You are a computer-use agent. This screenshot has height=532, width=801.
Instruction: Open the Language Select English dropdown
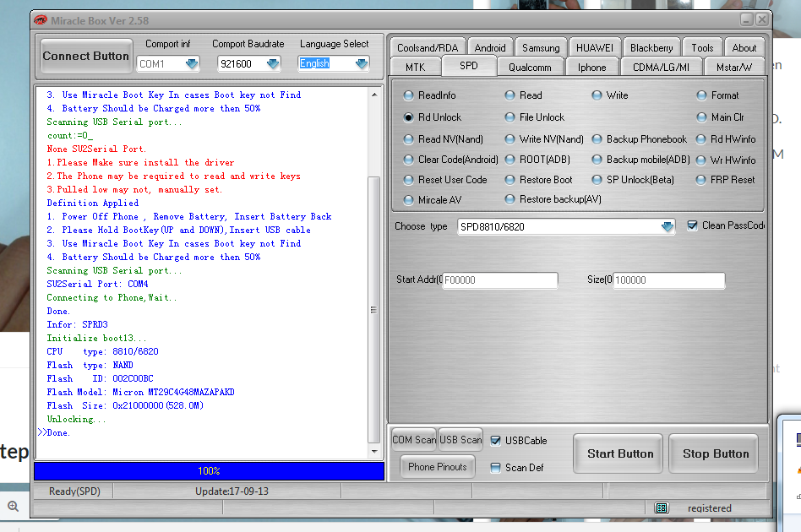click(x=361, y=64)
